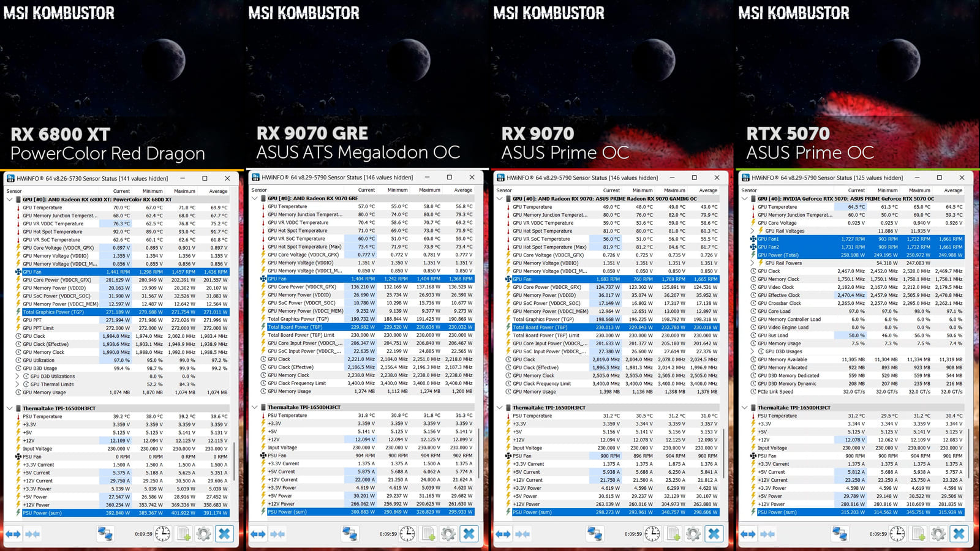Expand GPU Thermal Limits in RX 6800 XT window
This screenshot has height=551, width=980.
18,384
